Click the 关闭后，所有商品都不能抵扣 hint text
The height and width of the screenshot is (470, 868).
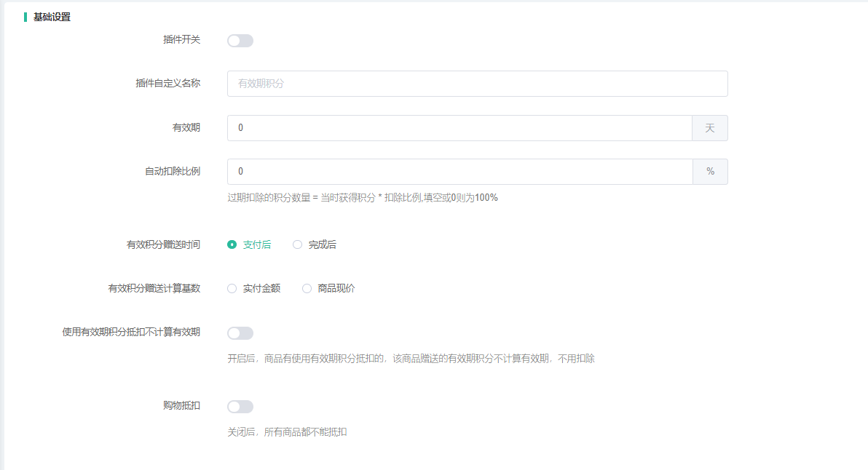(287, 432)
